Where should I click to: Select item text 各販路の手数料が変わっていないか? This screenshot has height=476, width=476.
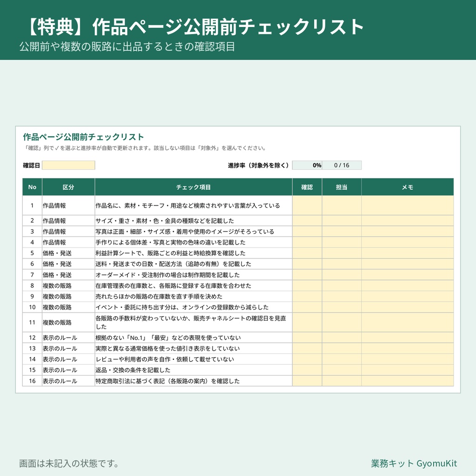[x=191, y=323]
